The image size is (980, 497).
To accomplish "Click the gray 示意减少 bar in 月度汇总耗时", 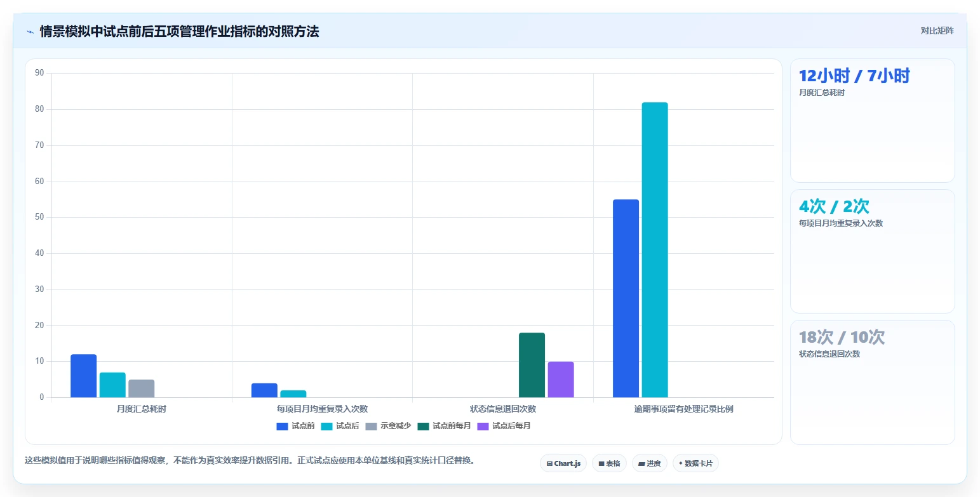I will click(142, 388).
